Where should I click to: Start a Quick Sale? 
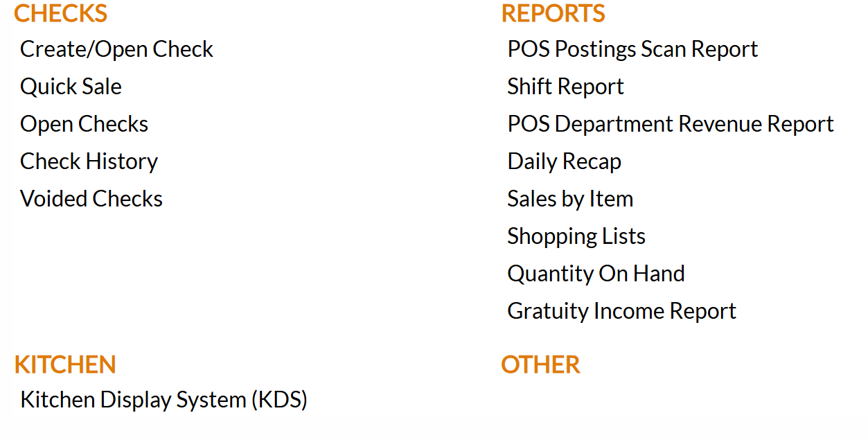[71, 87]
